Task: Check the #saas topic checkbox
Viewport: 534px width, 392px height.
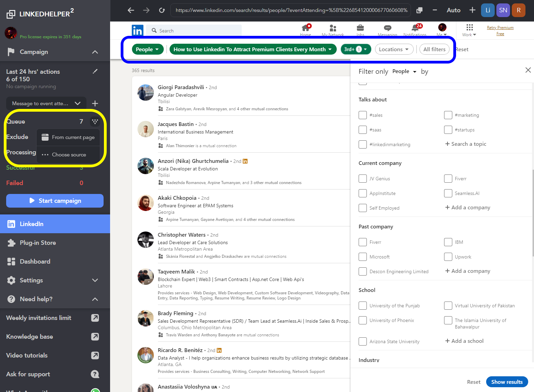Action: (363, 130)
